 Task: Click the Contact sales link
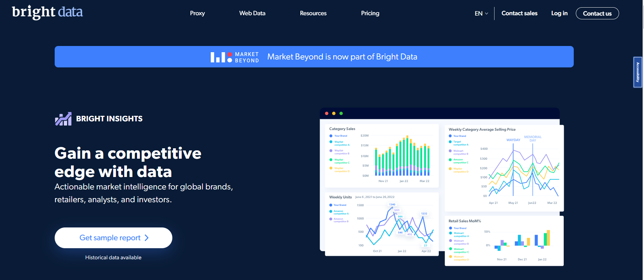(x=519, y=13)
